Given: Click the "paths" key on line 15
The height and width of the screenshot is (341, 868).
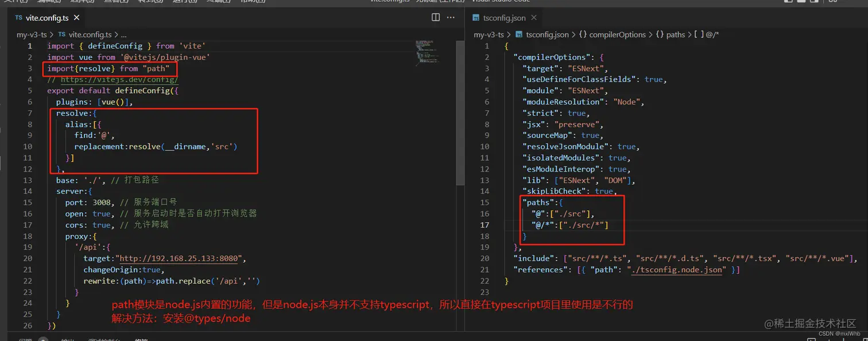Looking at the screenshot, I should pyautogui.click(x=537, y=203).
